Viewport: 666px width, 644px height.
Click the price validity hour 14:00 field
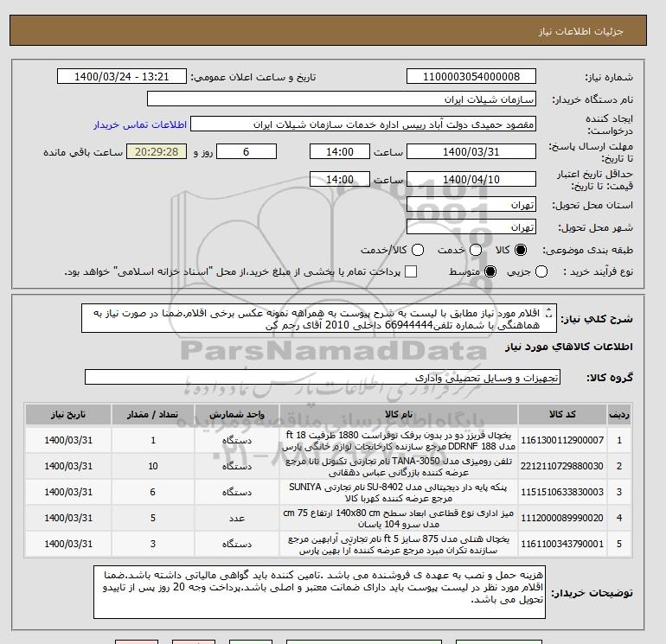click(340, 179)
